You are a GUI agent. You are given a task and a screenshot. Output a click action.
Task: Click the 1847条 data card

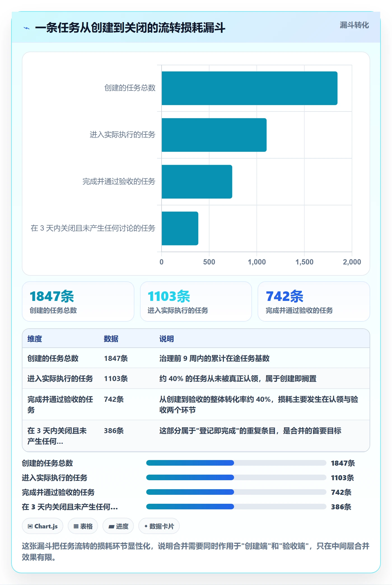click(x=78, y=301)
